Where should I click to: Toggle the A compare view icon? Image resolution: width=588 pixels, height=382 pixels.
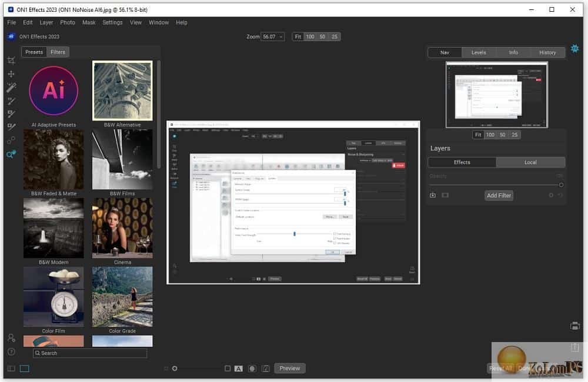pos(239,368)
